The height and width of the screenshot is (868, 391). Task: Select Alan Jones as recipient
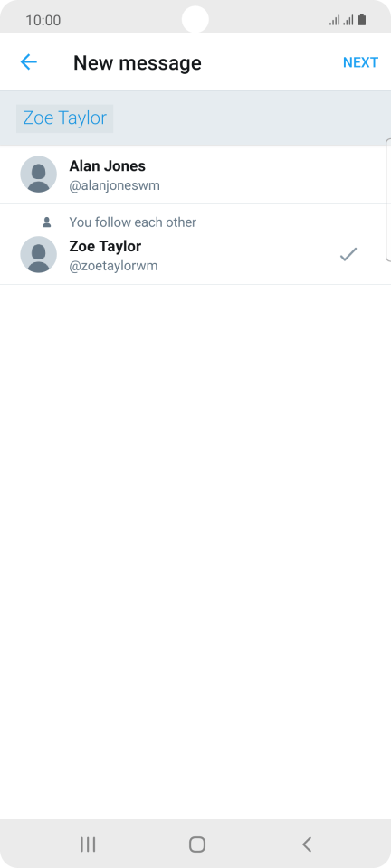[195, 175]
